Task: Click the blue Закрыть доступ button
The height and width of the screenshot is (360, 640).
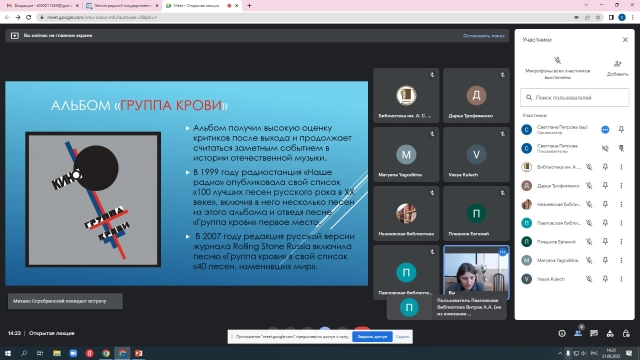Action: 372,337
